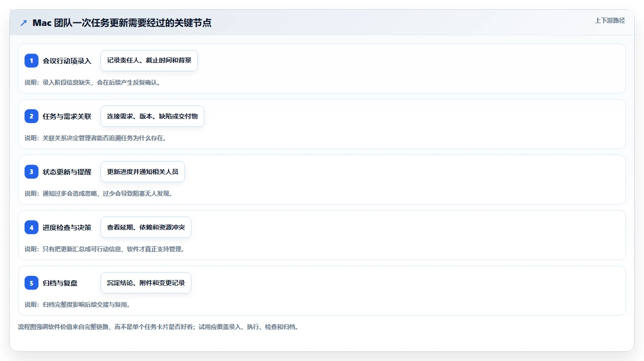Click the 更新进度并通知相关人员 chip
644x361 pixels.
[143, 172]
